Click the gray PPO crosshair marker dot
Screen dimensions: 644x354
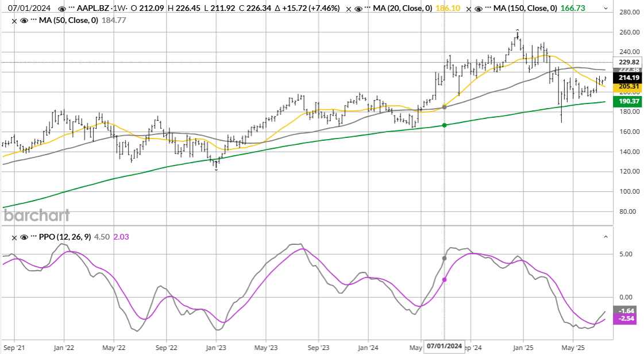coord(445,258)
